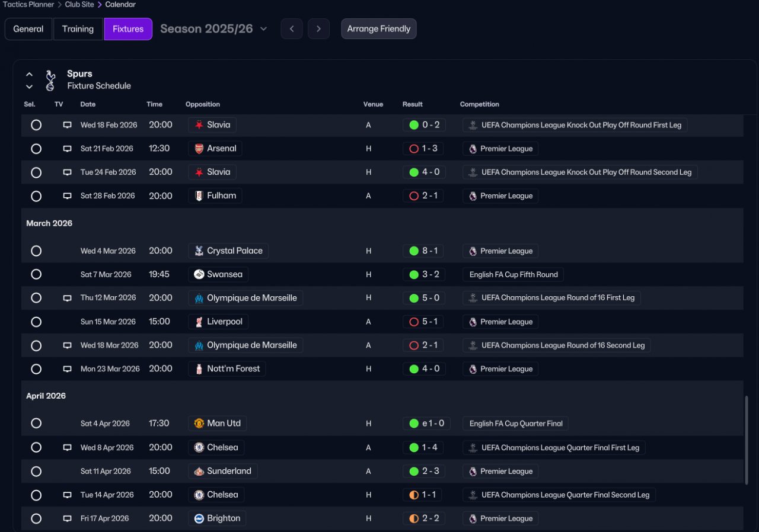Select the Nott'm Forest fixture radio button

pos(36,369)
